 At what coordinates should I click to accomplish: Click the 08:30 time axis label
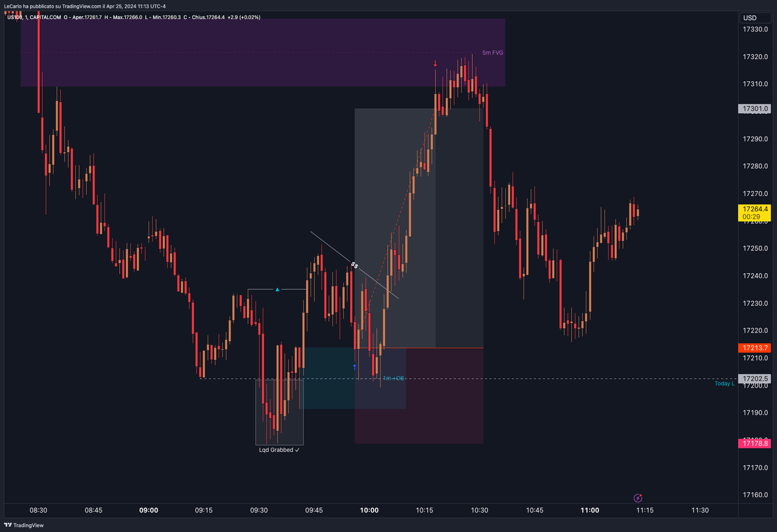[38, 510]
